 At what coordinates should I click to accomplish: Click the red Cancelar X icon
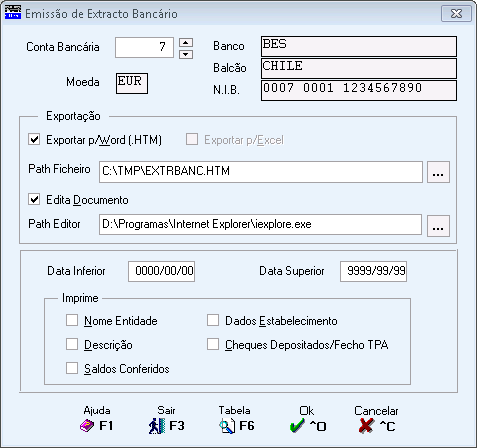[366, 426]
